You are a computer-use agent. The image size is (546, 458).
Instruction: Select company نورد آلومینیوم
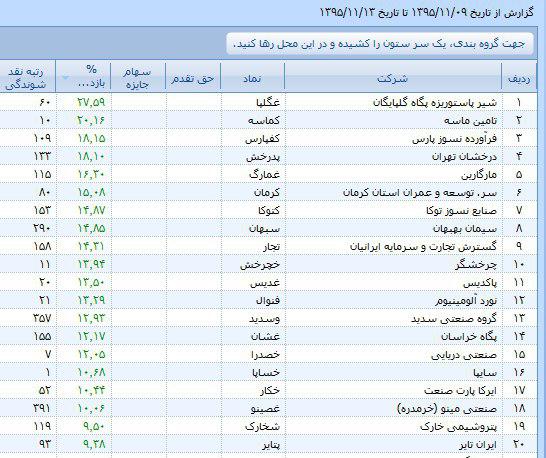point(466,300)
